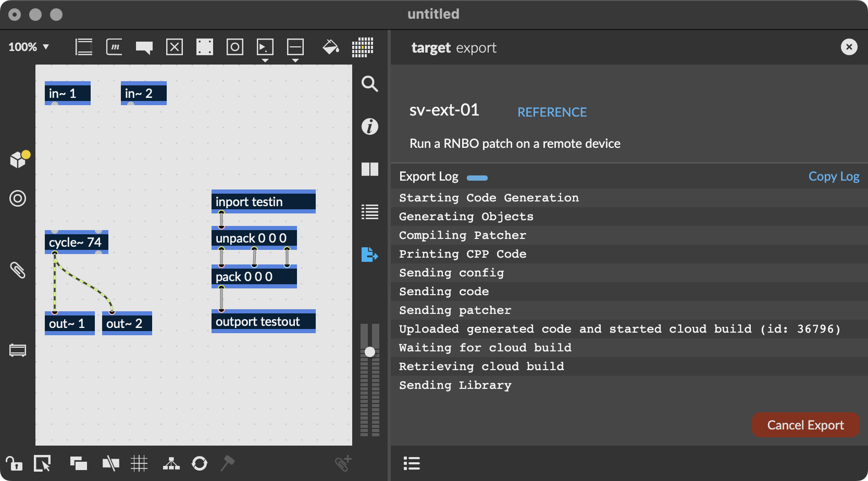Open new view overlapping windows icon
This screenshot has width=868, height=481.
coord(79,463)
